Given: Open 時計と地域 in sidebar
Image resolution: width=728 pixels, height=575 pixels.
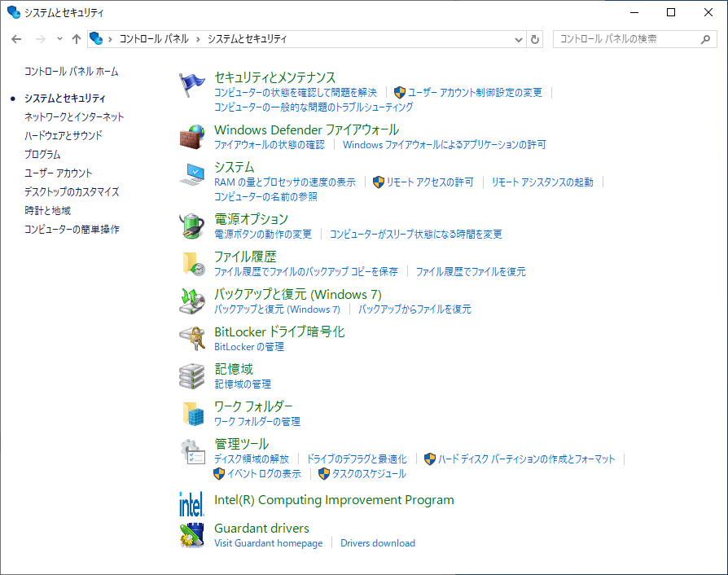Looking at the screenshot, I should (x=48, y=210).
